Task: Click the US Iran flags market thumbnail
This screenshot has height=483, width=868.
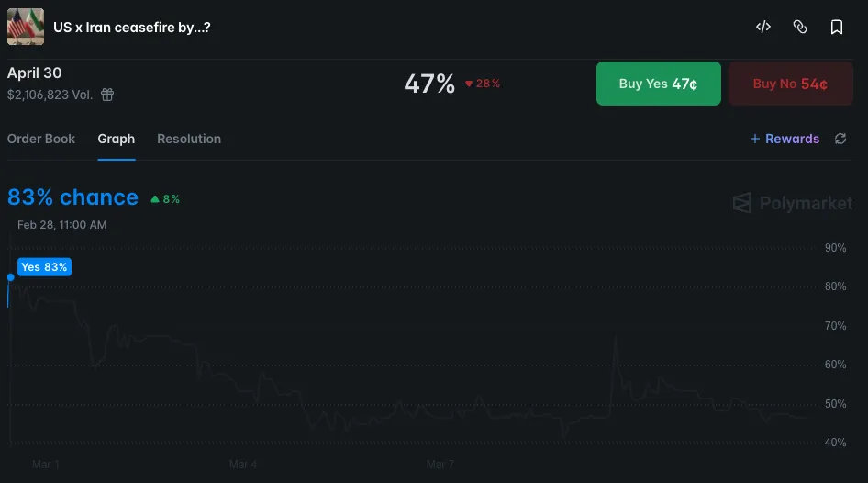Action: tap(26, 27)
